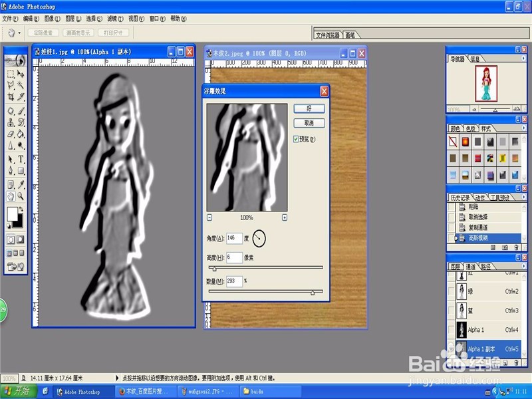Screen dimensions: 532x399
Task: Select the Alpha 1 channel thumbnail
Action: click(462, 329)
